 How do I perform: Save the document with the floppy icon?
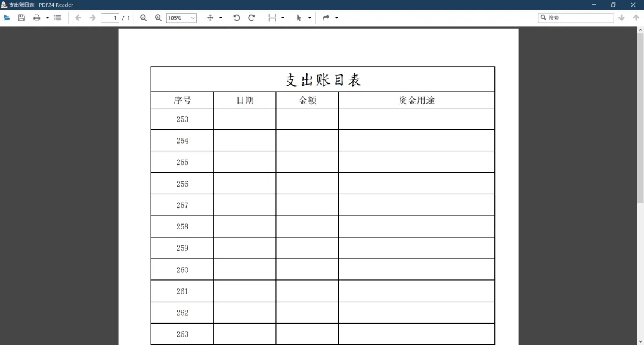pyautogui.click(x=22, y=18)
